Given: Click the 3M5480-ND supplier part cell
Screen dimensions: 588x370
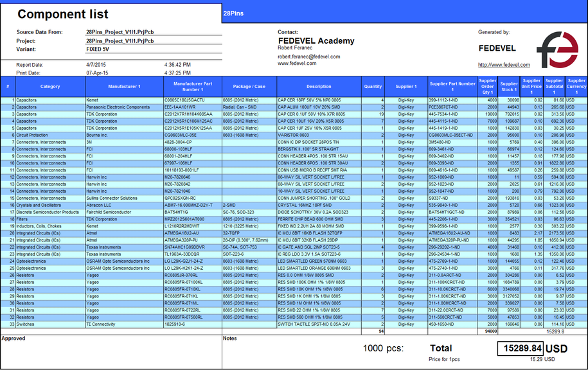Looking at the screenshot, I should click(452, 143).
